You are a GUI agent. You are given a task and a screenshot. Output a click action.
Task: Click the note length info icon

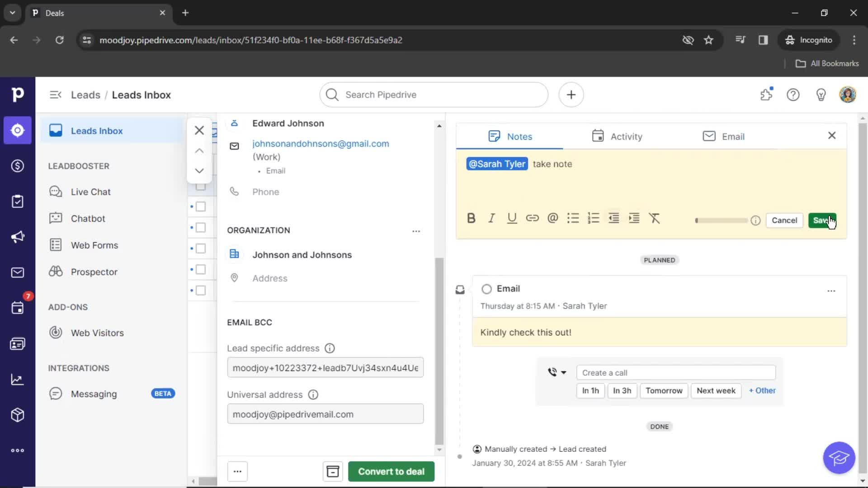tap(755, 221)
